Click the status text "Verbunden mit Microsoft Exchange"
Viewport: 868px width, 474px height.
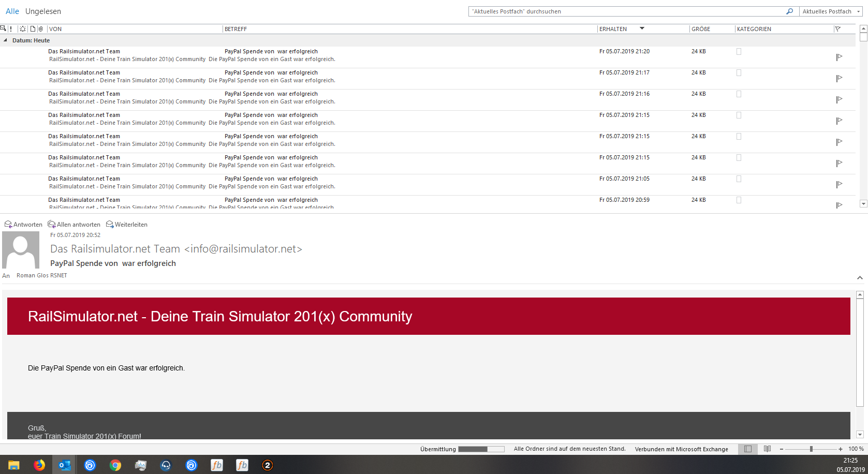(x=682, y=449)
